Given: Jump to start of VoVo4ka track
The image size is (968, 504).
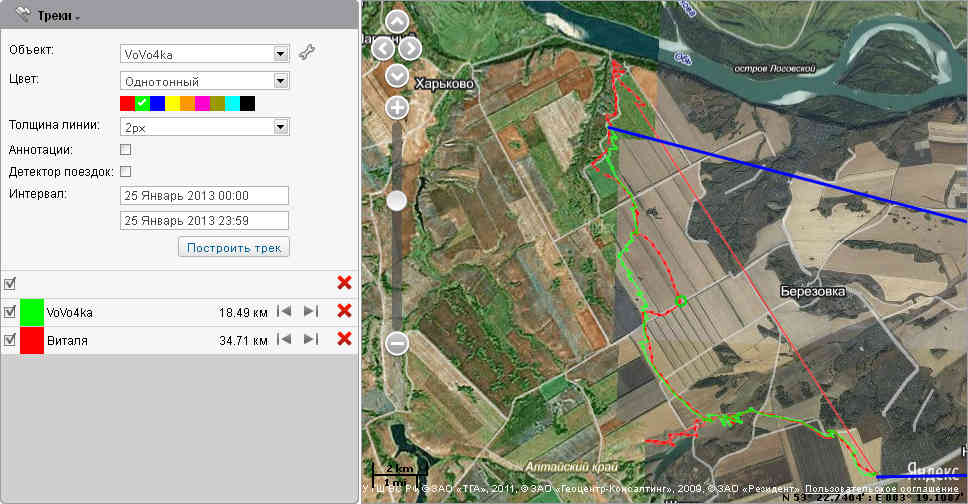Looking at the screenshot, I should (285, 312).
